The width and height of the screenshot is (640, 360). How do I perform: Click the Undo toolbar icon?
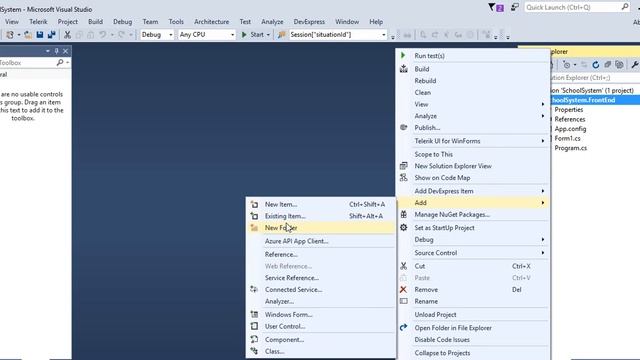click(102, 35)
